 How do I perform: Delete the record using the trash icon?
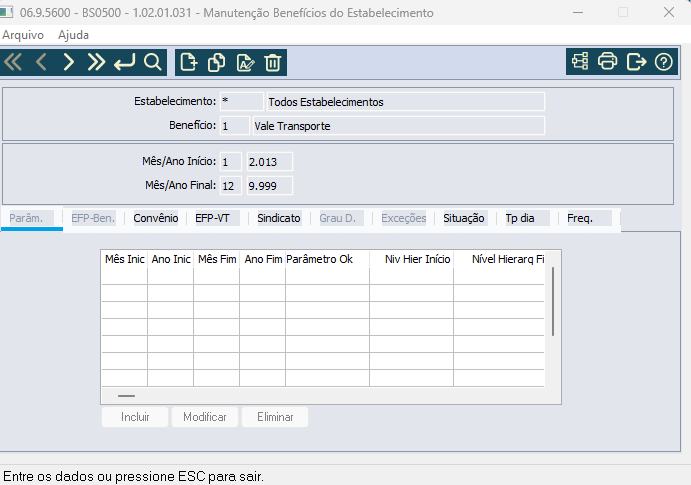(x=273, y=62)
